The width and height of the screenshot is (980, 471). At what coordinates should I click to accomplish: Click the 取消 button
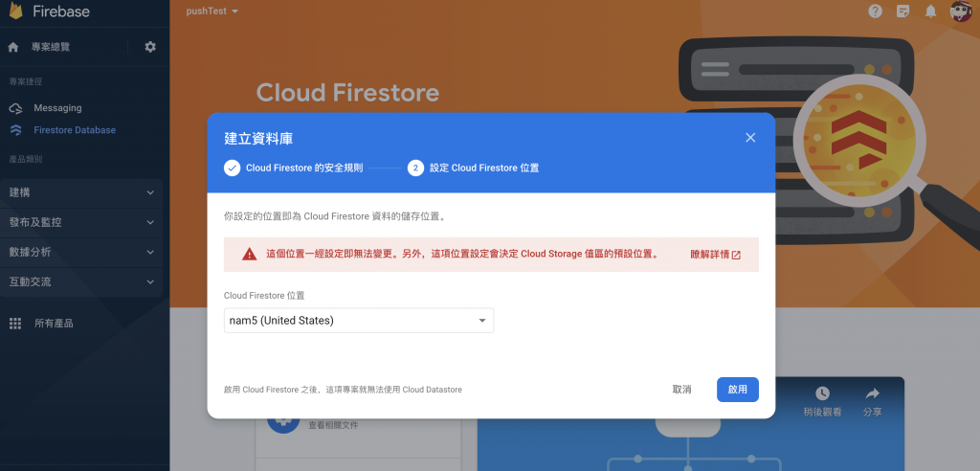tap(681, 389)
